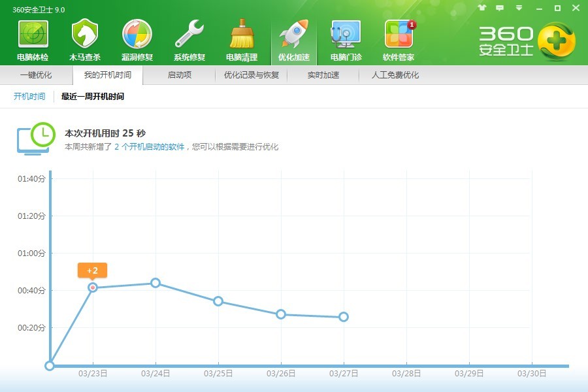
Task: Click the 00:20分 axis label
Action: 31,328
